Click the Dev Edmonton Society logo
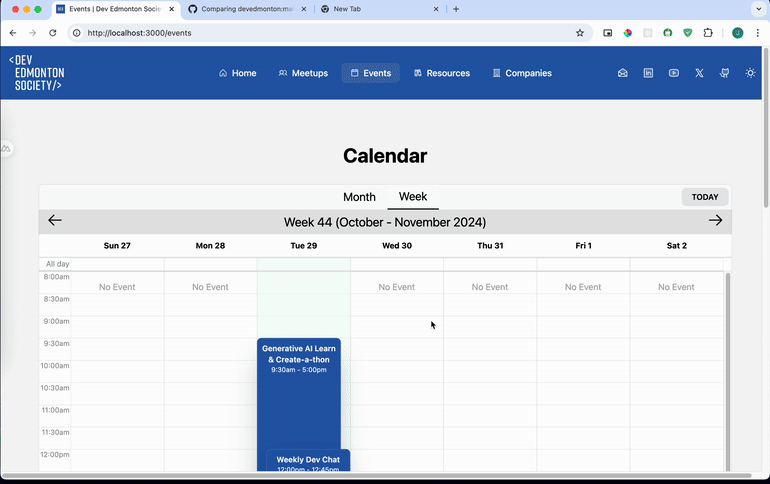The image size is (770, 484). 37,73
